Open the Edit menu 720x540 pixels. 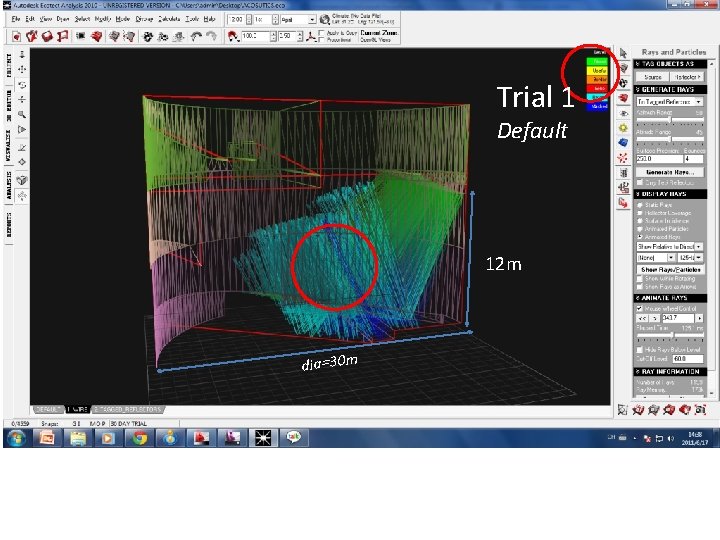[30, 19]
